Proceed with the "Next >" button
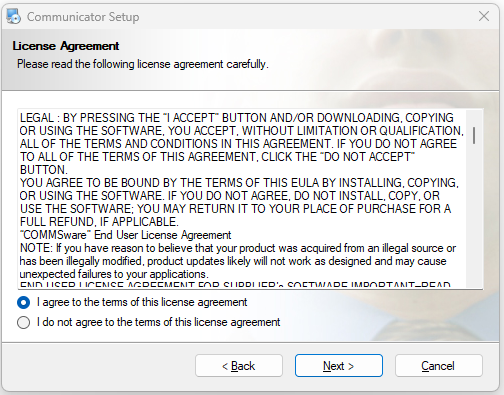Image resolution: width=504 pixels, height=395 pixels. tap(339, 366)
